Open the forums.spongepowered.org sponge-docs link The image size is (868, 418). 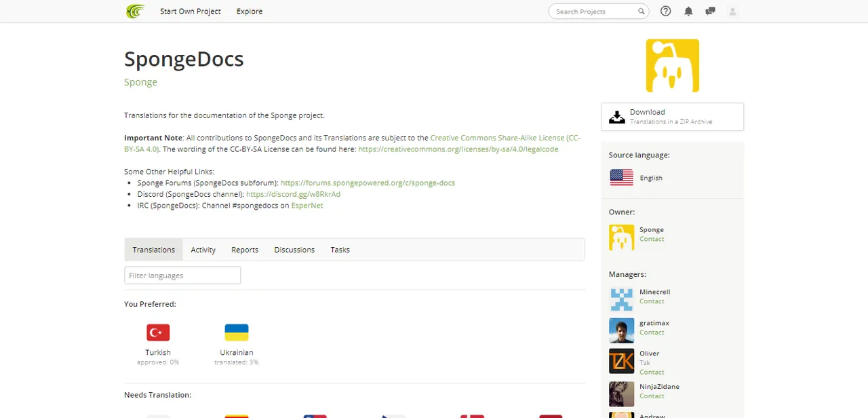coord(368,183)
